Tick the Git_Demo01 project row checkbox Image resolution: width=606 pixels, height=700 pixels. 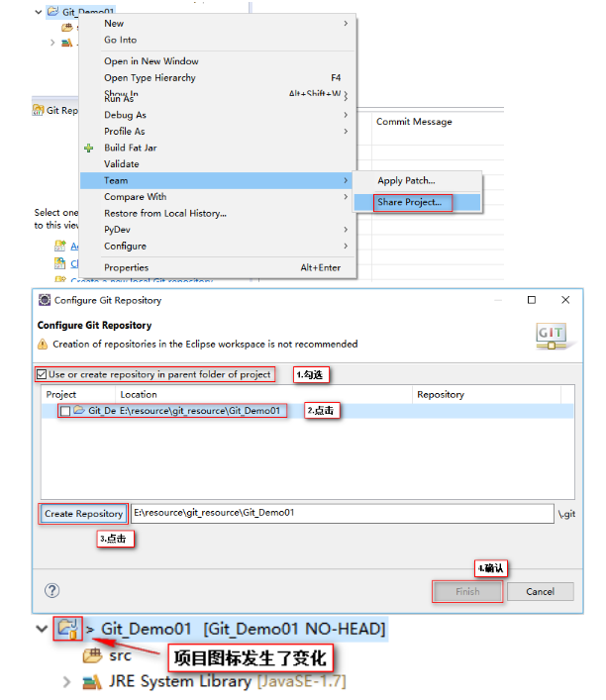pos(65,411)
